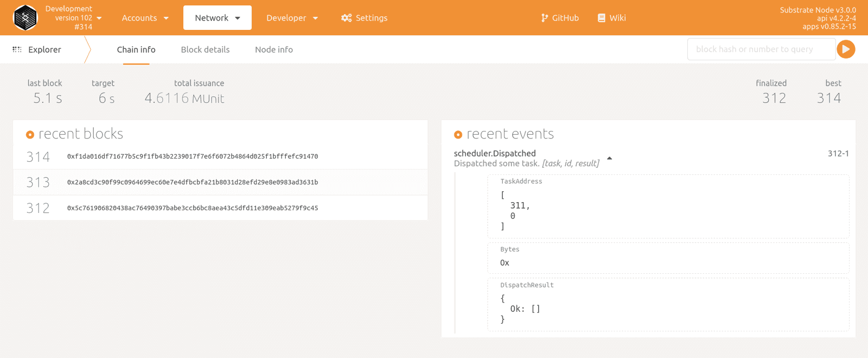This screenshot has height=358, width=868.
Task: Click the scheduler.Dispatched event title
Action: click(495, 153)
